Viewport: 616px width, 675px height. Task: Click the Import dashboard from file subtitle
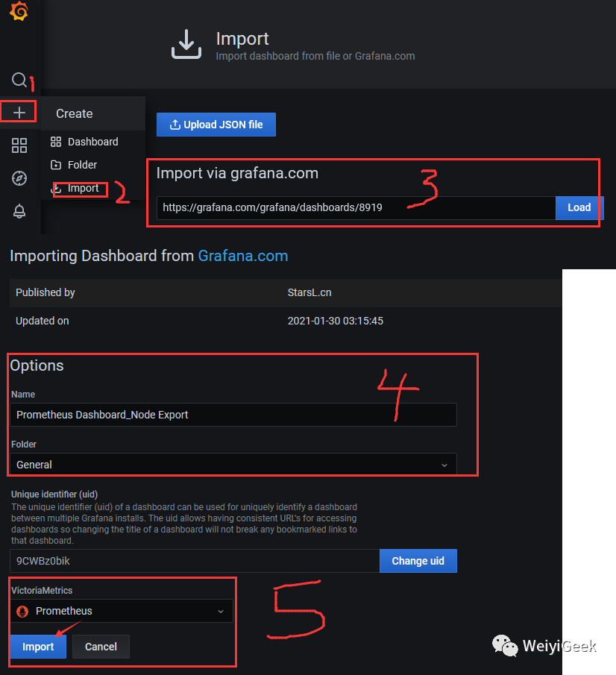pos(315,57)
